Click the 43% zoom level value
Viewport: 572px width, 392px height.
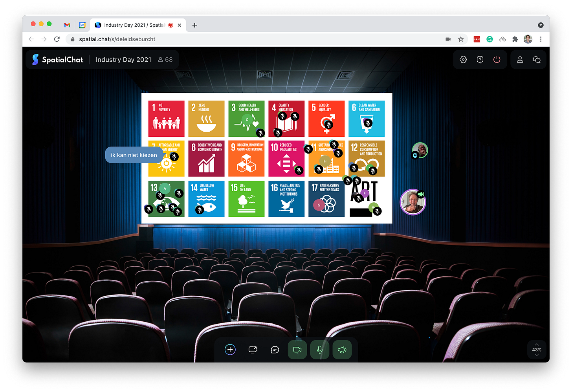(x=537, y=350)
